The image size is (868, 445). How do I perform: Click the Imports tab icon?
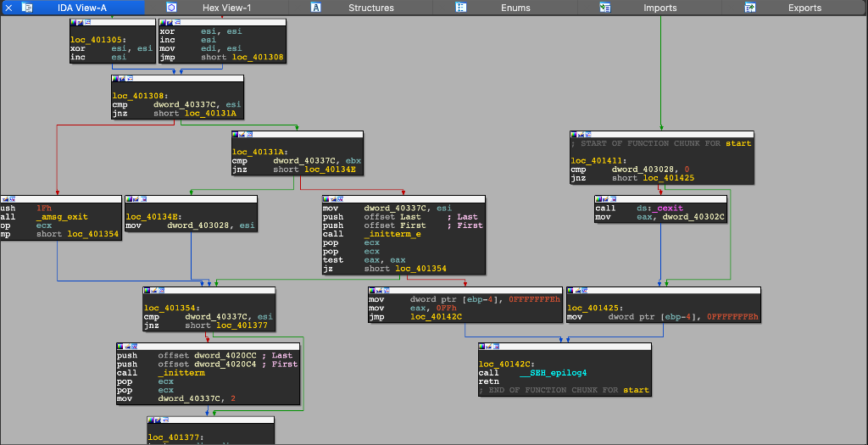[x=605, y=8]
